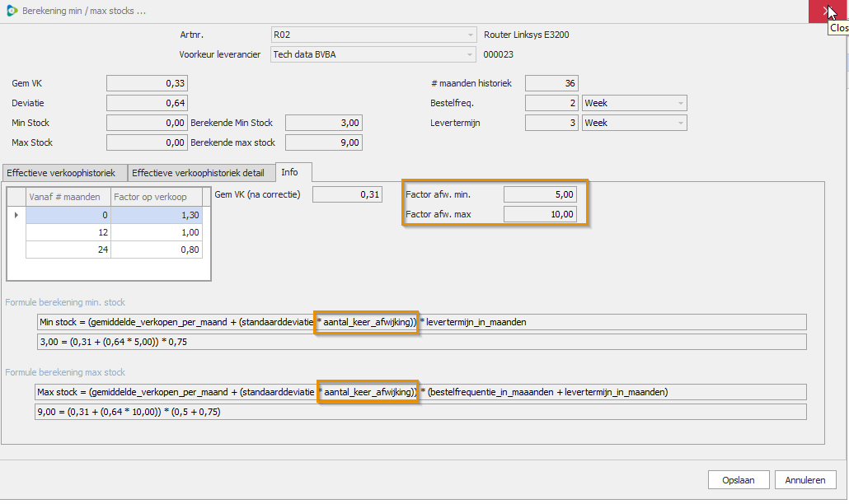Expand the Voorkeur leverancier dropdown
The height and width of the screenshot is (504, 849).
tap(471, 55)
